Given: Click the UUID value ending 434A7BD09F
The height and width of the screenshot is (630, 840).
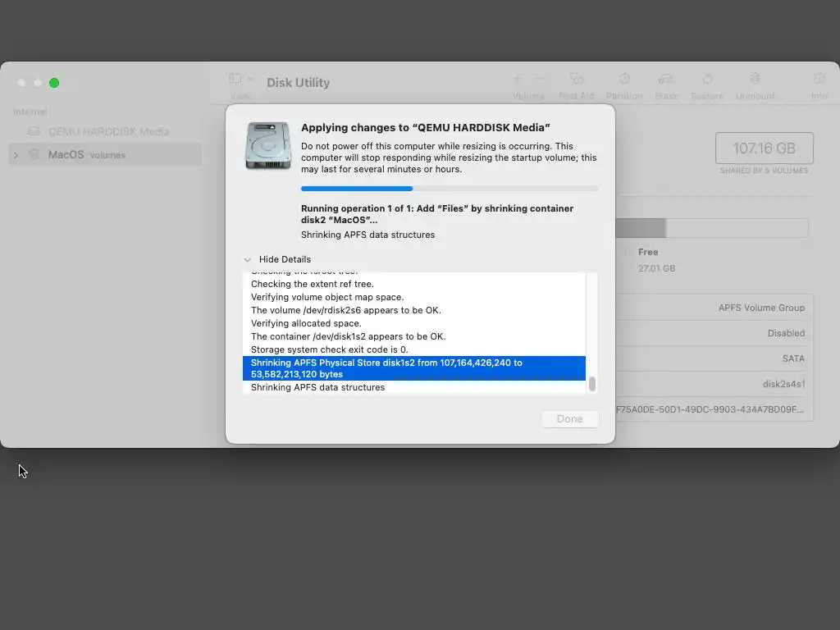Looking at the screenshot, I should click(x=710, y=409).
